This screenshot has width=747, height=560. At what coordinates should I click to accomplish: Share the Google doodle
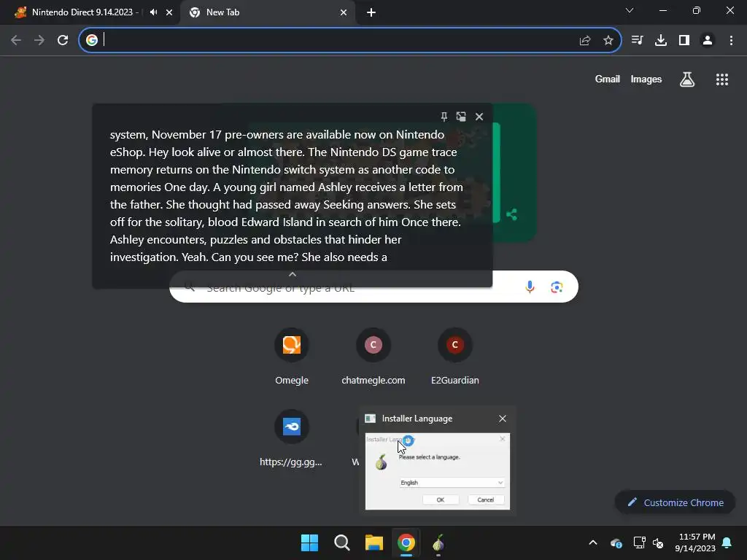[x=512, y=214]
